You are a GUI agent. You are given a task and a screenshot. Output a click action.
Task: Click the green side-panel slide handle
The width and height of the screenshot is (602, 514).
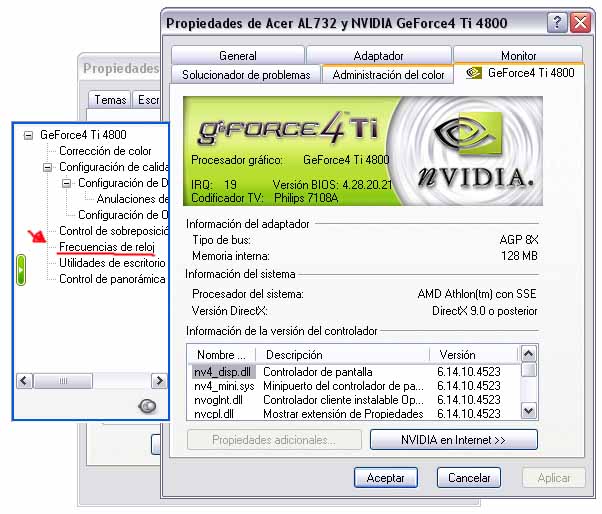pyautogui.click(x=21, y=270)
